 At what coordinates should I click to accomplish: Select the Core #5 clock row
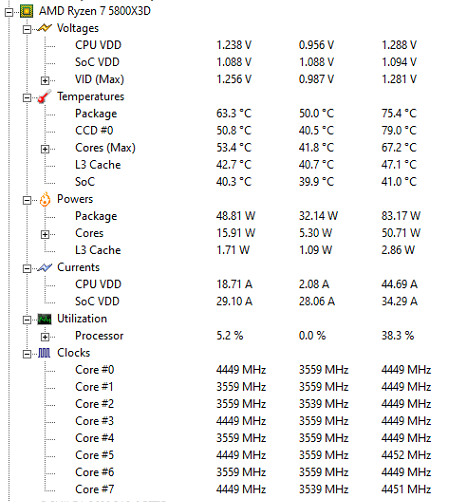(94, 455)
